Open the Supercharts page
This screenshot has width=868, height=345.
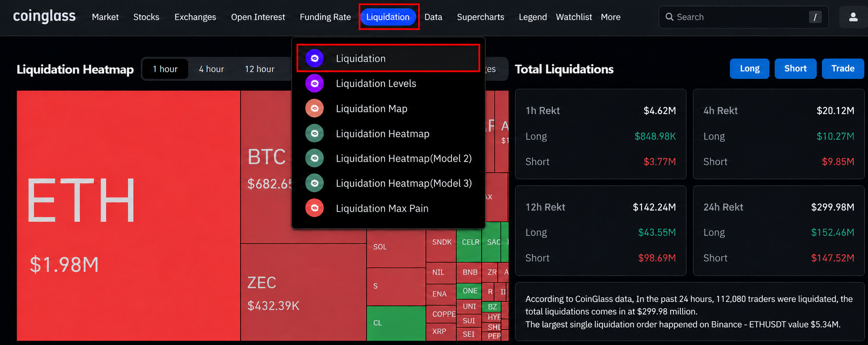click(x=480, y=17)
